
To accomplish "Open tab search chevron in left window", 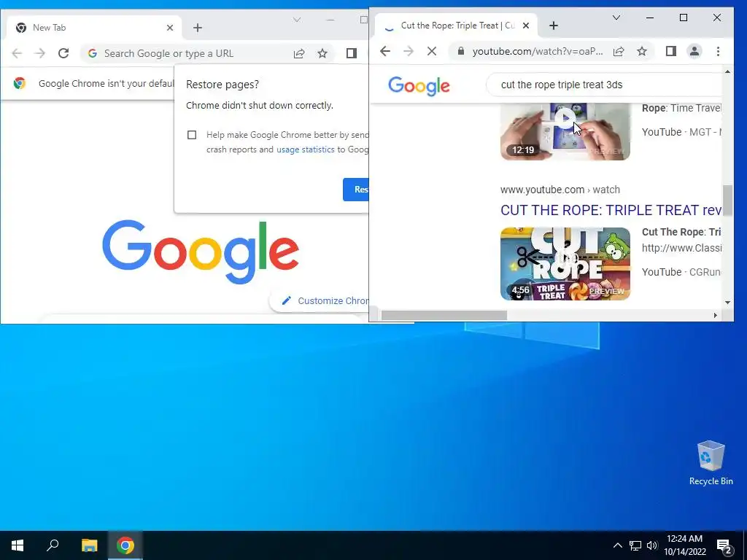I will coord(297,20).
